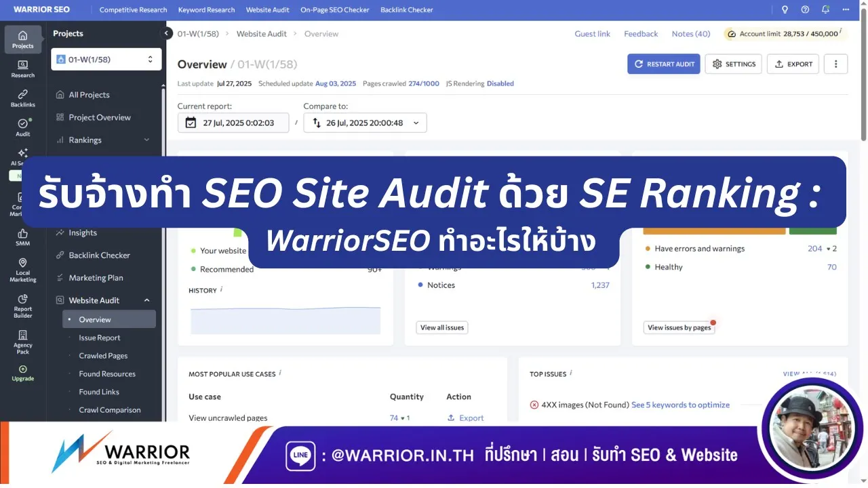Viewport: 868px width, 488px height.
Task: Click the Research sidebar icon
Action: pyautogui.click(x=22, y=69)
